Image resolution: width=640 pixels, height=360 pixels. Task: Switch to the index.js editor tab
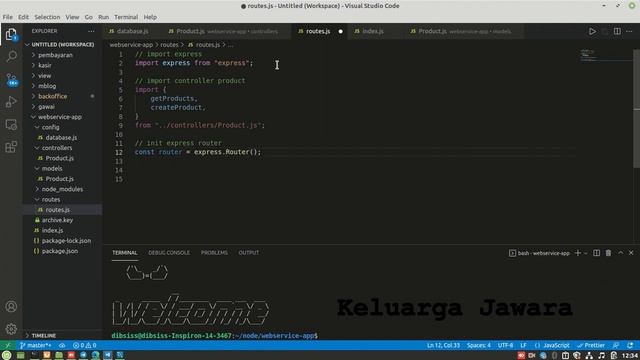coord(376,31)
